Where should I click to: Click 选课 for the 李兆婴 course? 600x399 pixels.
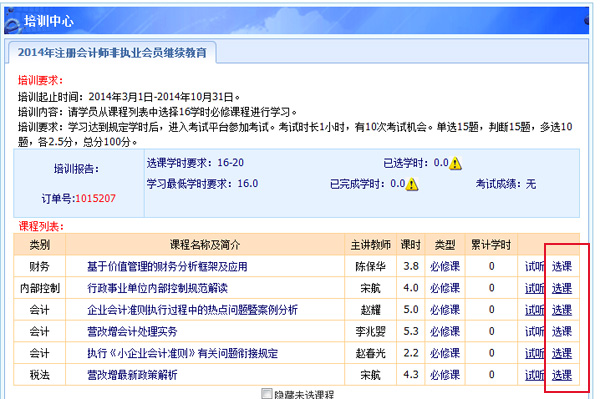(x=562, y=331)
